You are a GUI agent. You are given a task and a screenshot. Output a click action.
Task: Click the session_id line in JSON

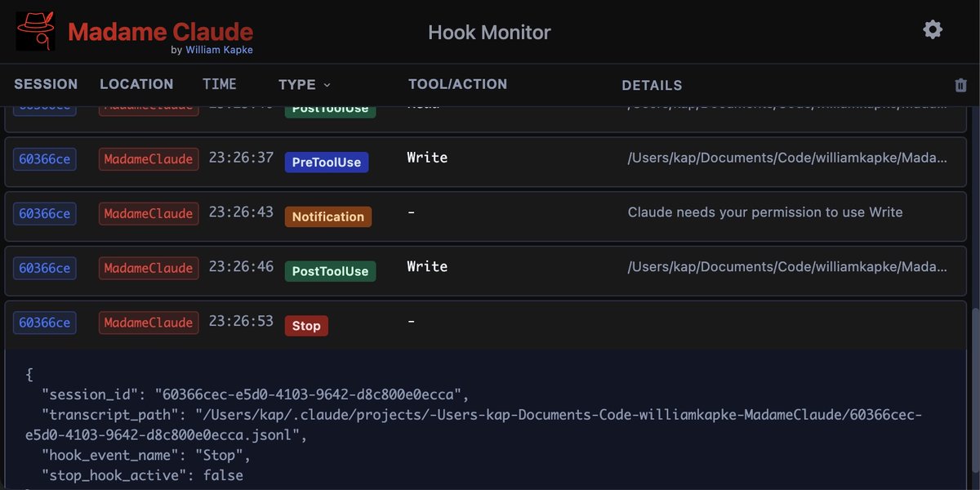point(256,394)
